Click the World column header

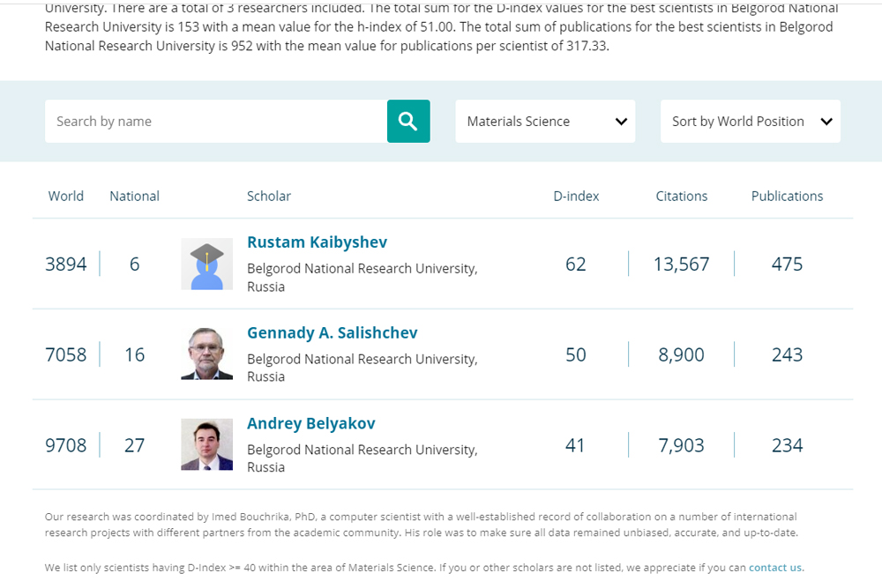[x=66, y=196]
